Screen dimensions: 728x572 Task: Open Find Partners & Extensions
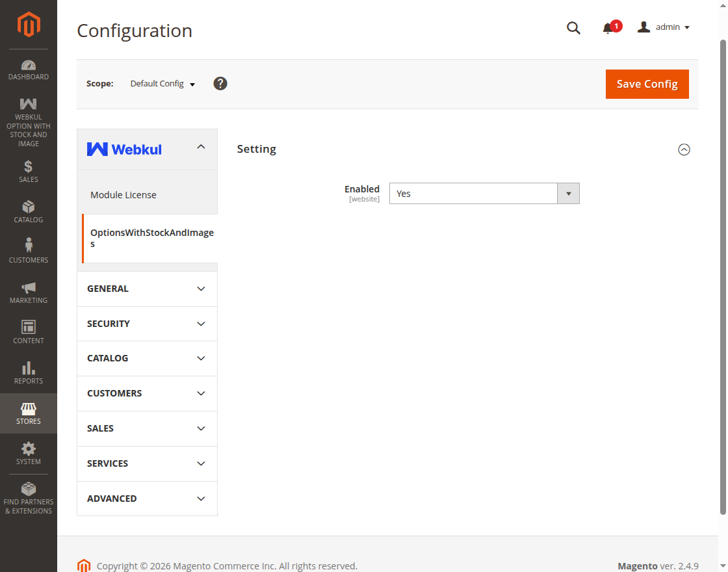tap(29, 499)
